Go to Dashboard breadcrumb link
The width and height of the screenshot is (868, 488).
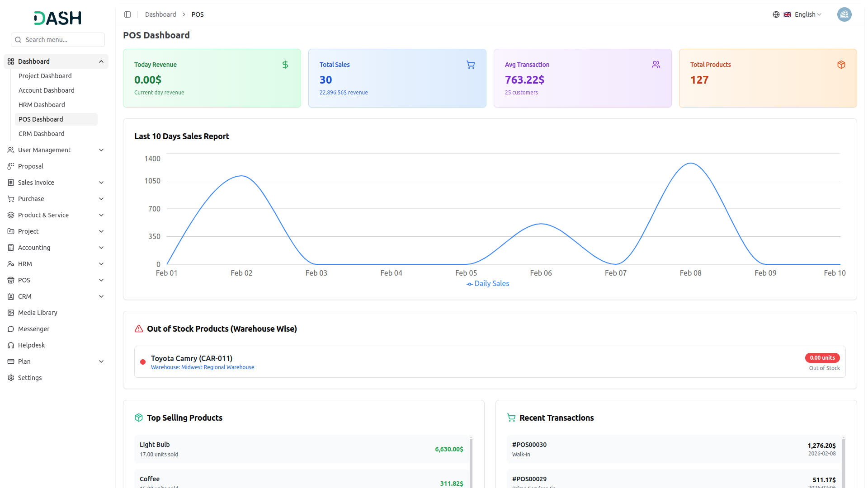tap(160, 14)
